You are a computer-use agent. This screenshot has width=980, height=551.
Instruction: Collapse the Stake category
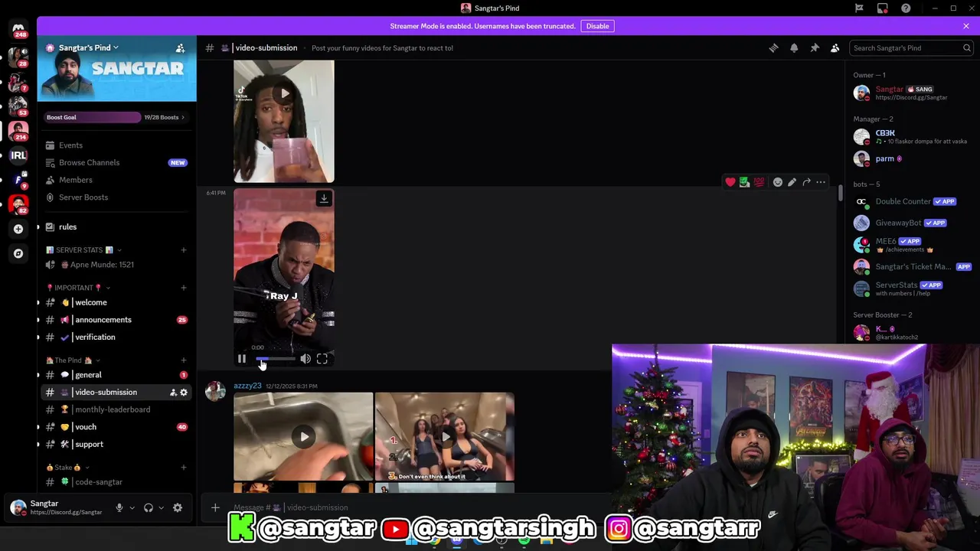[67, 468]
